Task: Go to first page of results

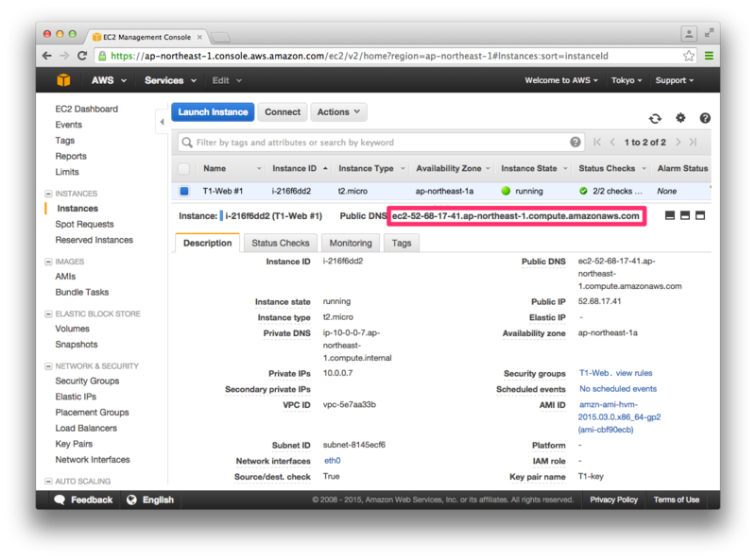Action: tap(597, 143)
